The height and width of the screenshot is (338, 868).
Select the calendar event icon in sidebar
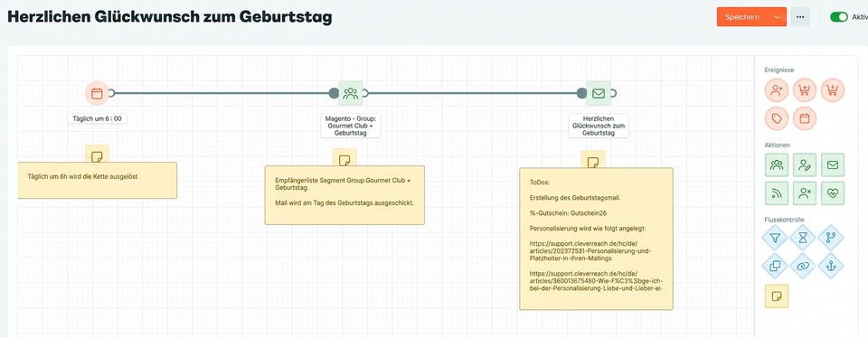(x=805, y=118)
